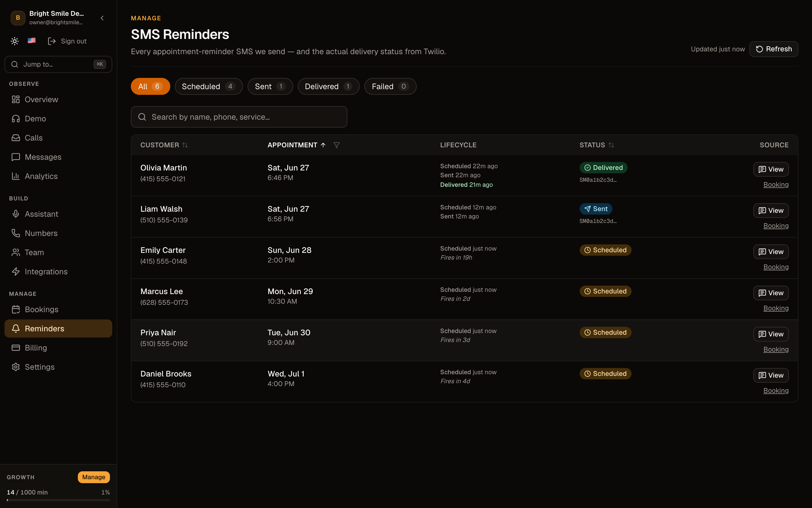812x508 pixels.
Task: Select Reminders in the sidebar
Action: [58, 329]
